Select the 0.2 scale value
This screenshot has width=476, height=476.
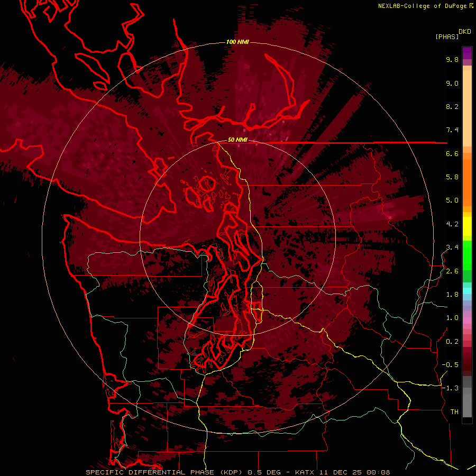(452, 342)
